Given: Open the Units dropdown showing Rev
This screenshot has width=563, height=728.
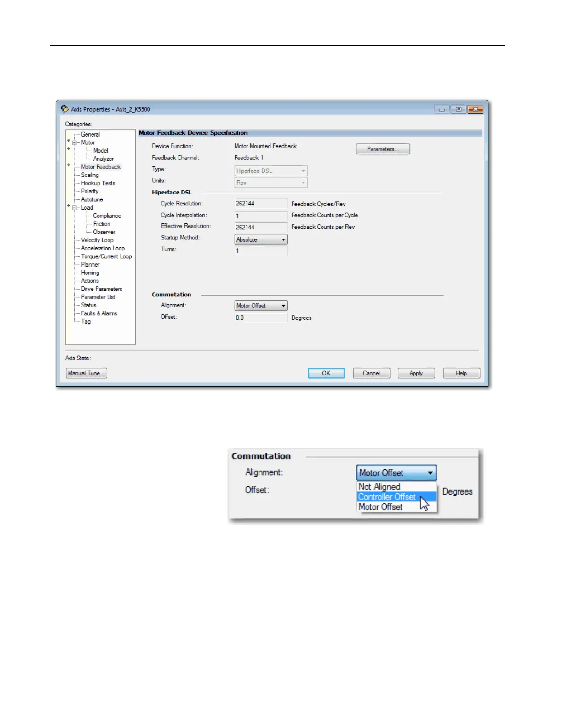Looking at the screenshot, I should (x=270, y=183).
